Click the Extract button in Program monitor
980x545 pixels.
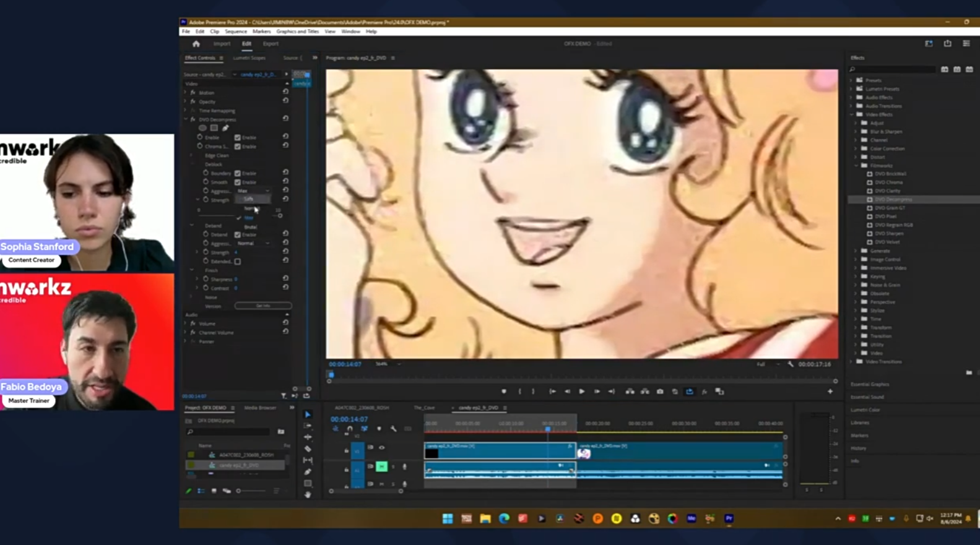coord(644,392)
